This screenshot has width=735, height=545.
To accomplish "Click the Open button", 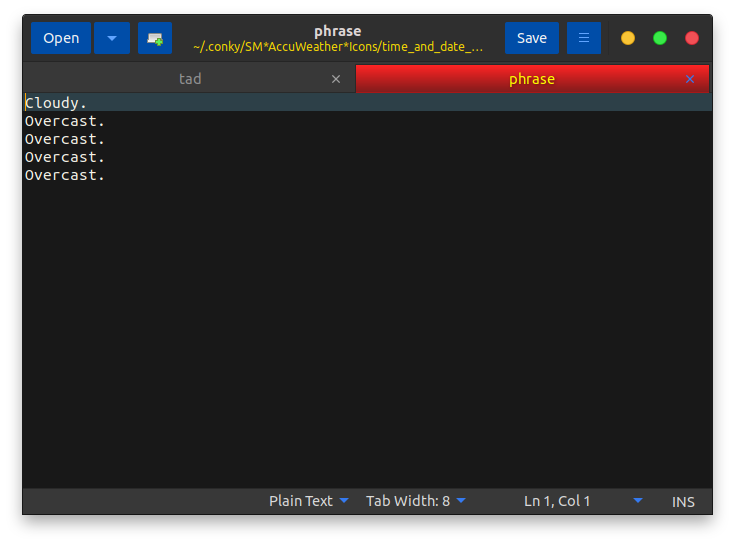I will [61, 38].
